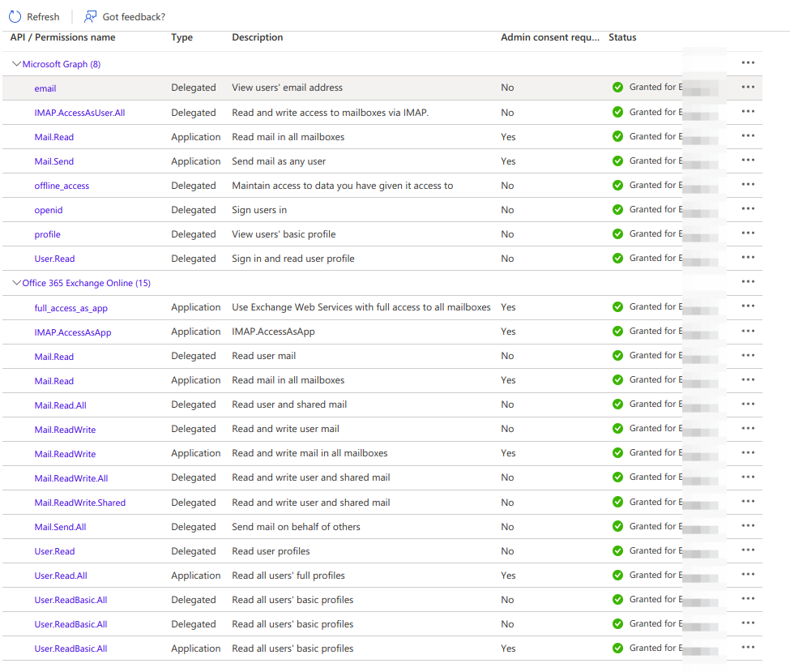Click the green granted checkmark for Mail.Send.All

[x=617, y=526]
